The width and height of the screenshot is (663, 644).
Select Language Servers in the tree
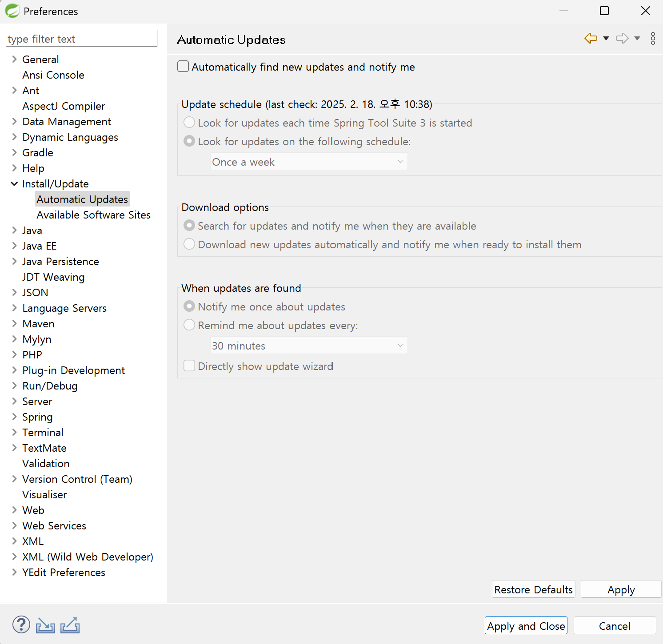[64, 308]
